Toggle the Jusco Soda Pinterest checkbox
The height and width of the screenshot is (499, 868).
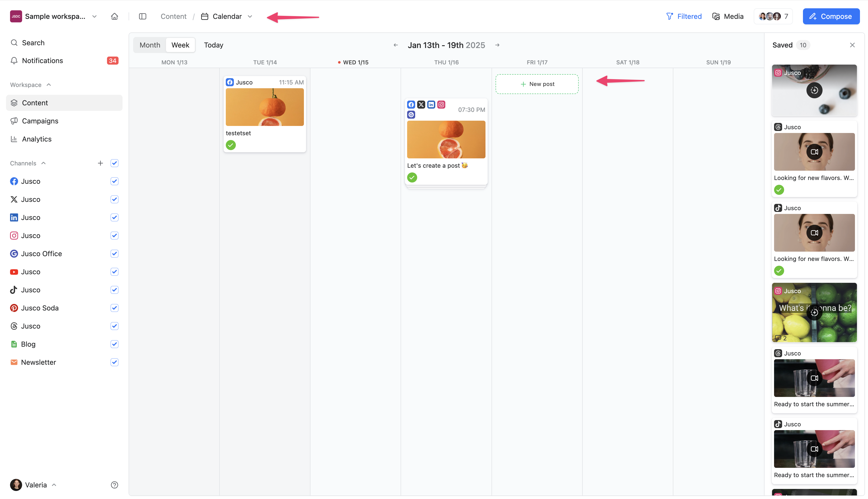[114, 308]
